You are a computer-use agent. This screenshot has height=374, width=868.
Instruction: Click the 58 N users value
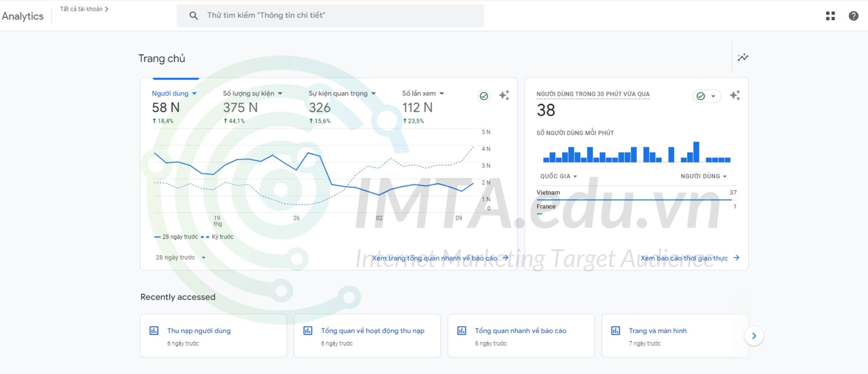166,108
